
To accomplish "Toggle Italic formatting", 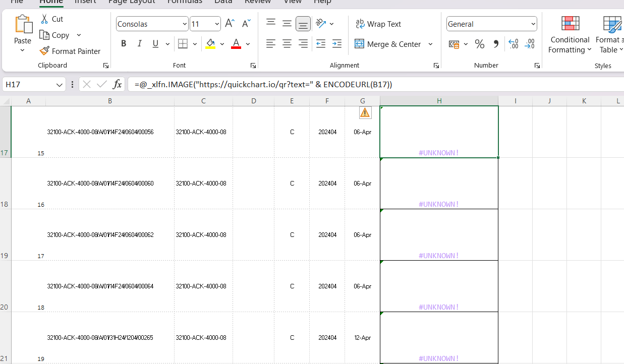I will point(140,44).
